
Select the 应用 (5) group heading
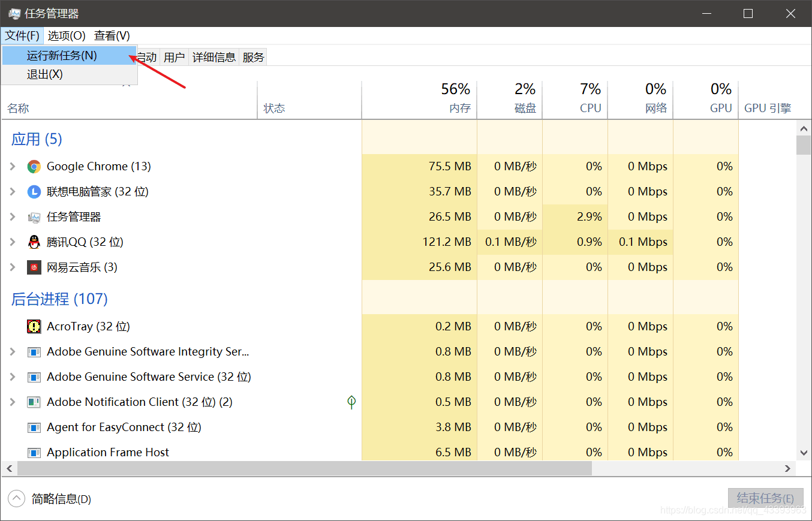pos(37,139)
